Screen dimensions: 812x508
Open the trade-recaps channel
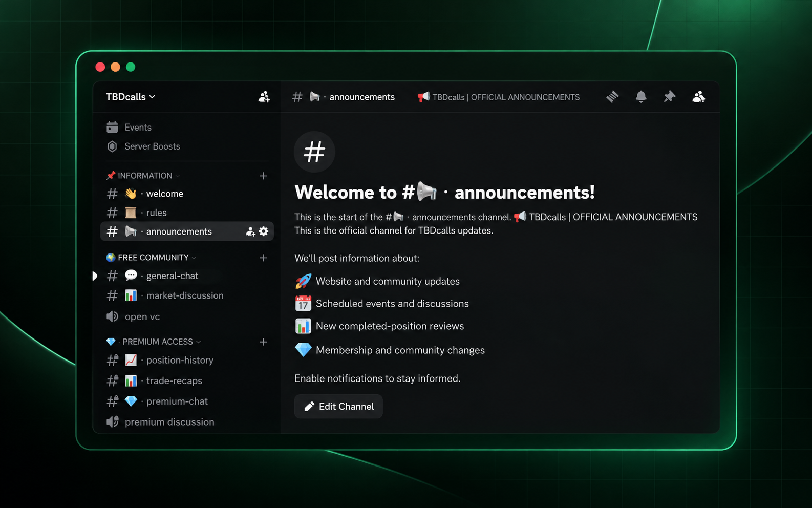(x=187, y=380)
